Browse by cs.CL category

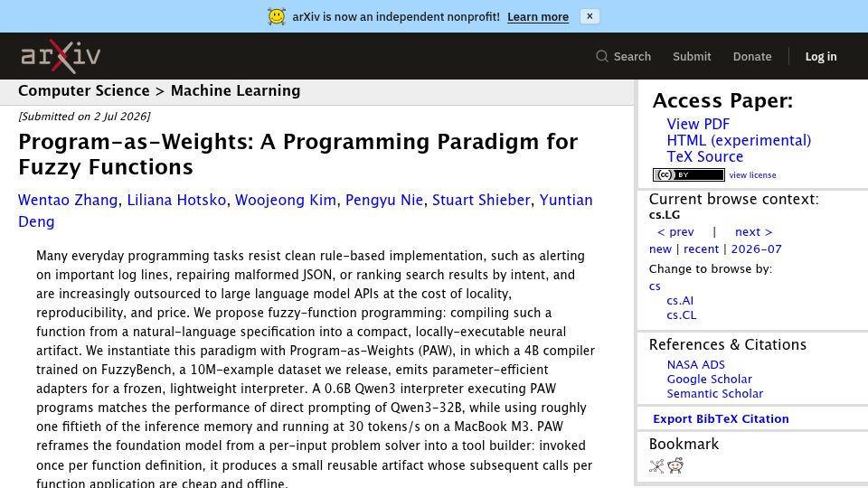682,314
